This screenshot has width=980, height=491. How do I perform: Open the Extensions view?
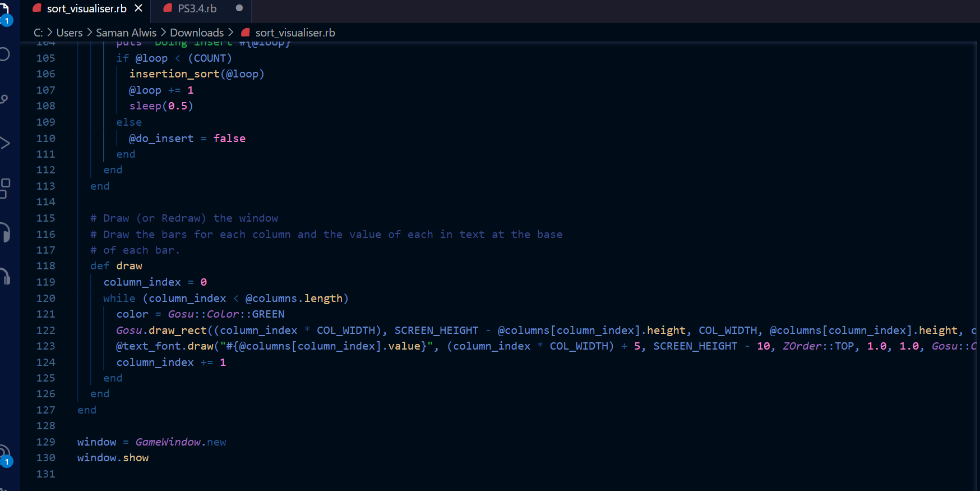4,188
